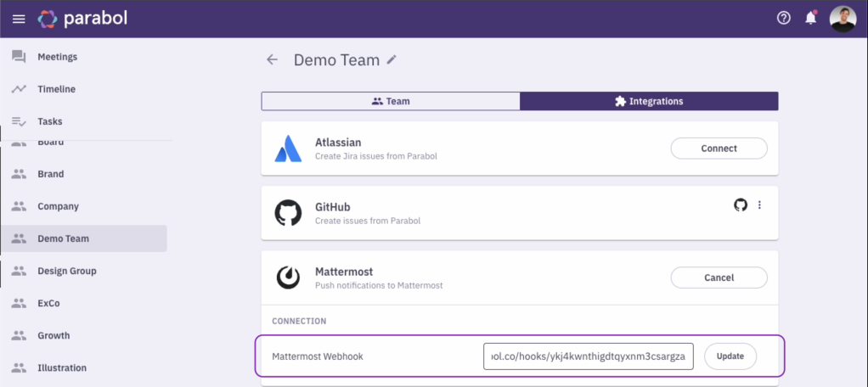Click the Meetings sidebar icon
Screen dimensions: 868x387
19,56
